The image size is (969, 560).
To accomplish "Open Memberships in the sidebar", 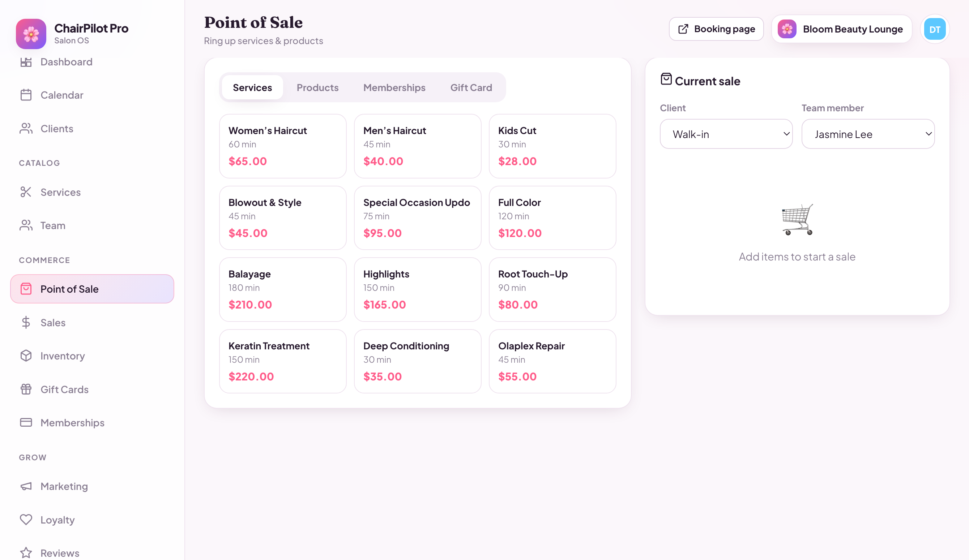I will [x=92, y=422].
